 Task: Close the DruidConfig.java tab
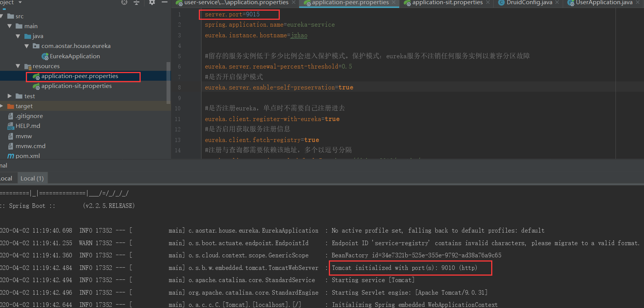[x=557, y=3]
